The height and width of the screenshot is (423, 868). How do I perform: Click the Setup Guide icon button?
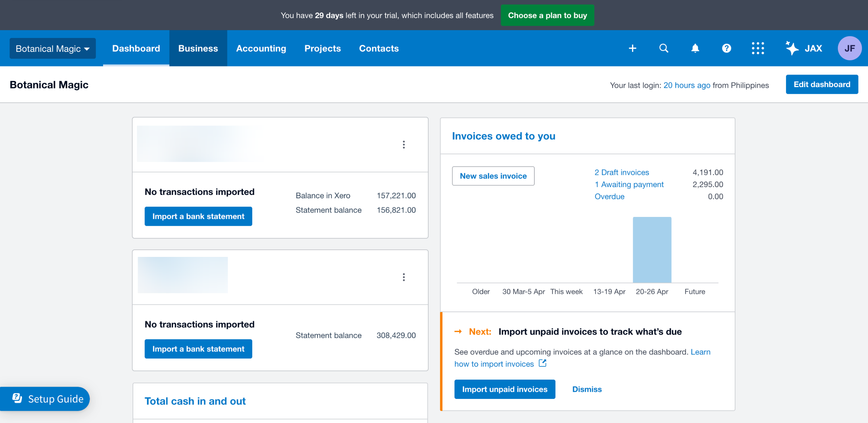click(x=17, y=399)
